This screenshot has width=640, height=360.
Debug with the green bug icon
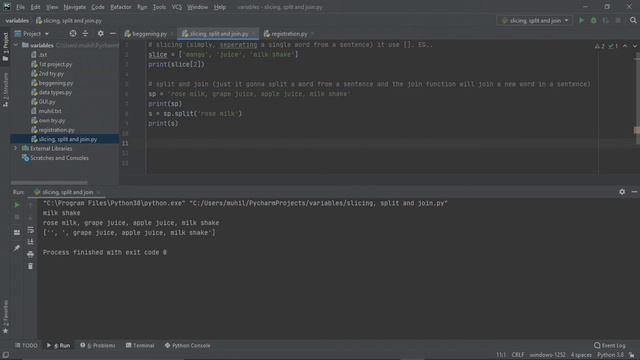pyautogui.click(x=593, y=20)
